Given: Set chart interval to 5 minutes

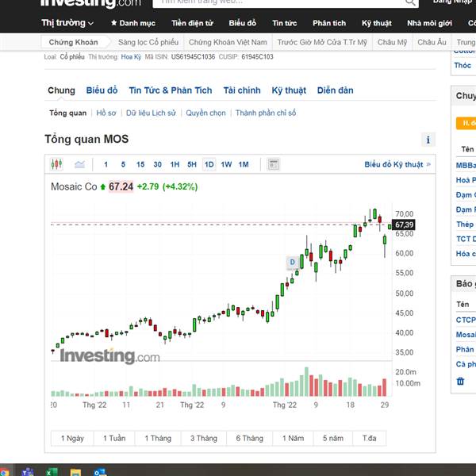Looking at the screenshot, I should [x=123, y=164].
